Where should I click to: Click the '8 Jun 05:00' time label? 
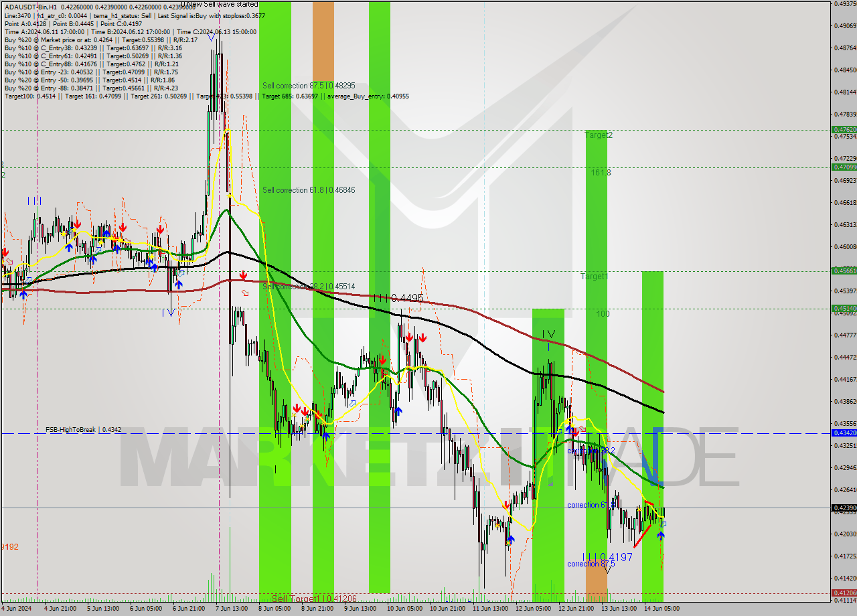tap(274, 609)
